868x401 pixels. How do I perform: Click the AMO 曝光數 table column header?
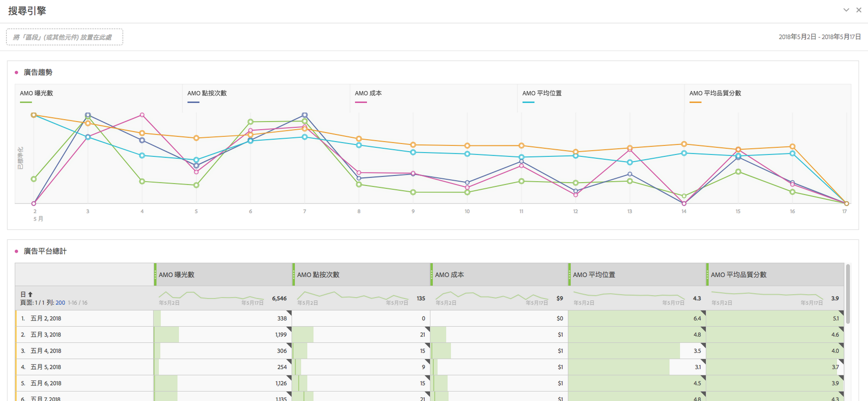(x=223, y=275)
